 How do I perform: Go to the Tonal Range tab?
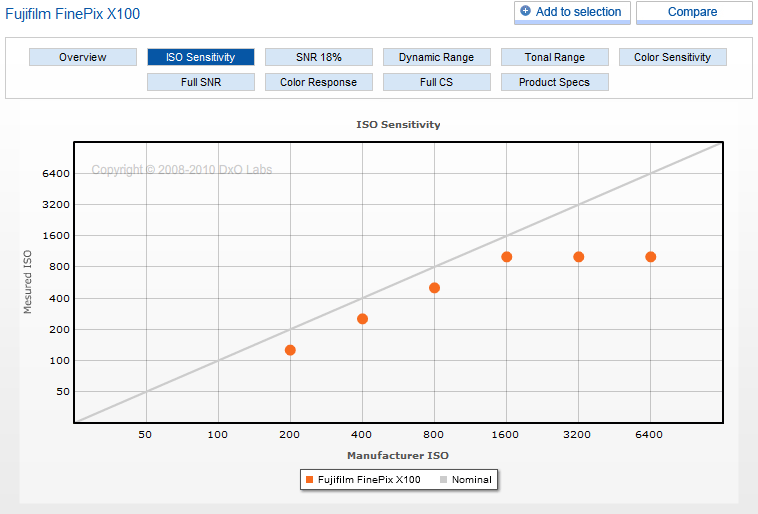click(554, 57)
